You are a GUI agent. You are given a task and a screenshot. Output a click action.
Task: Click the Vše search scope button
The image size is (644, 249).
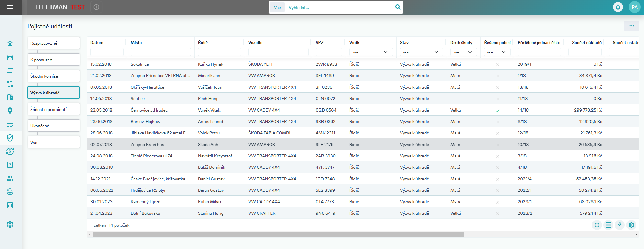coord(277,7)
